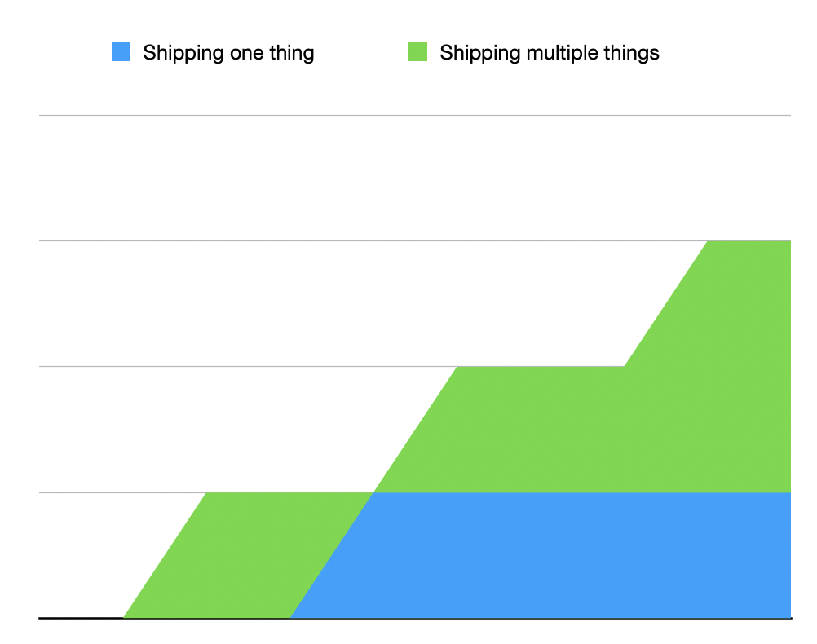
Task: Select the green series' final rising slope
Action: click(665, 304)
